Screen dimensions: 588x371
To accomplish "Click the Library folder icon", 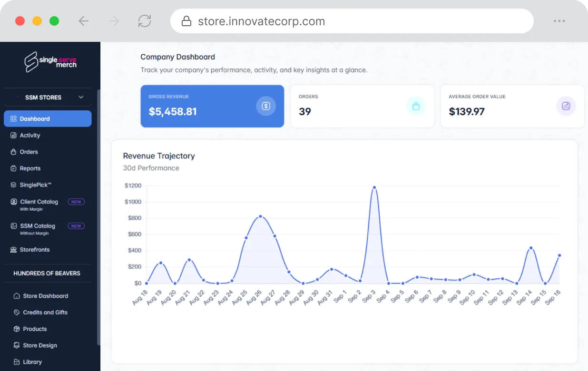I will pos(17,362).
